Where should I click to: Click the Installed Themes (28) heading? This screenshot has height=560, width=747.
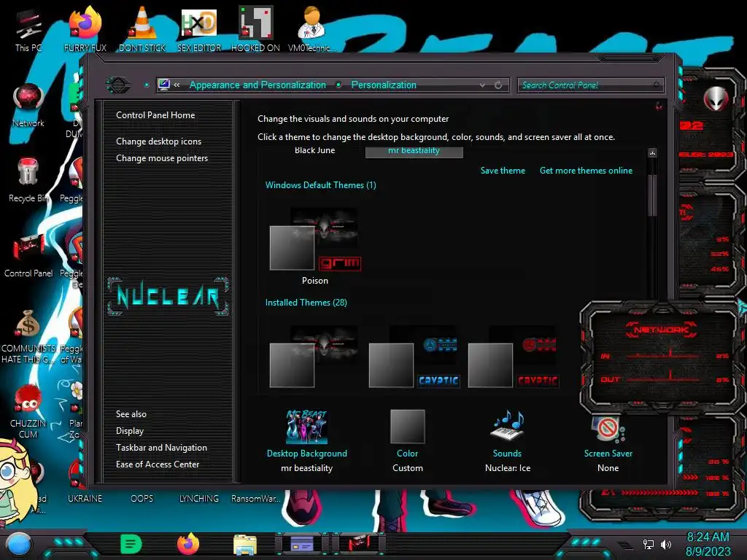(306, 303)
